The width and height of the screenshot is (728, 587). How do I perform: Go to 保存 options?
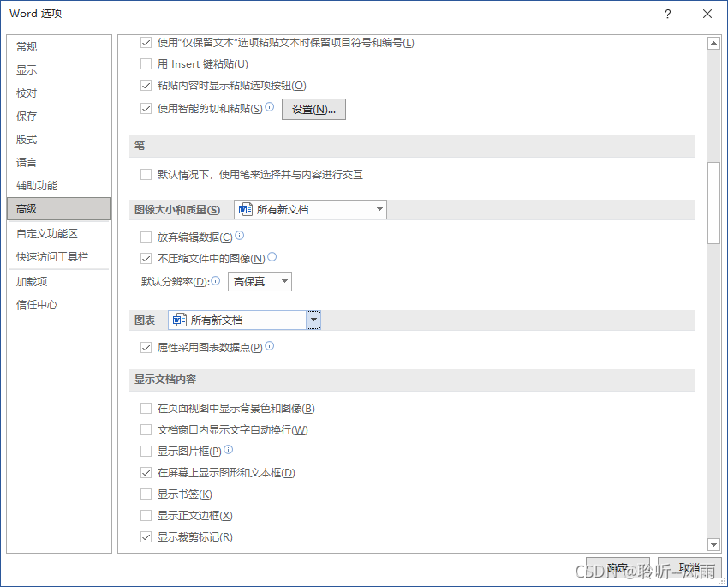tap(59, 116)
